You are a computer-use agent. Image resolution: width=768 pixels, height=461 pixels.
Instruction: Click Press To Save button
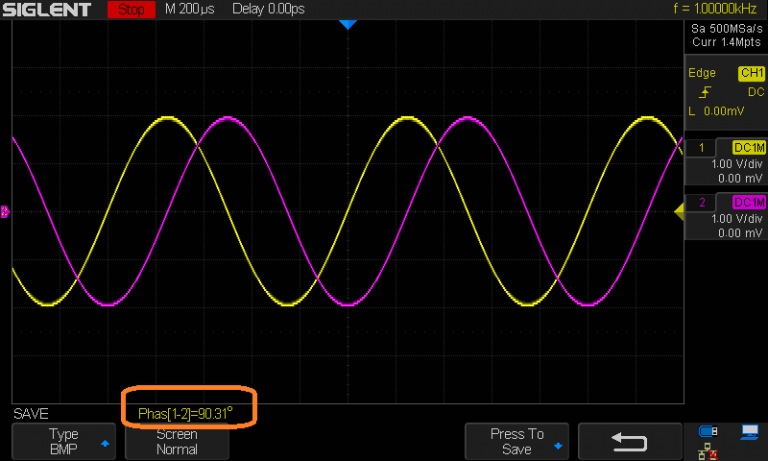[517, 441]
